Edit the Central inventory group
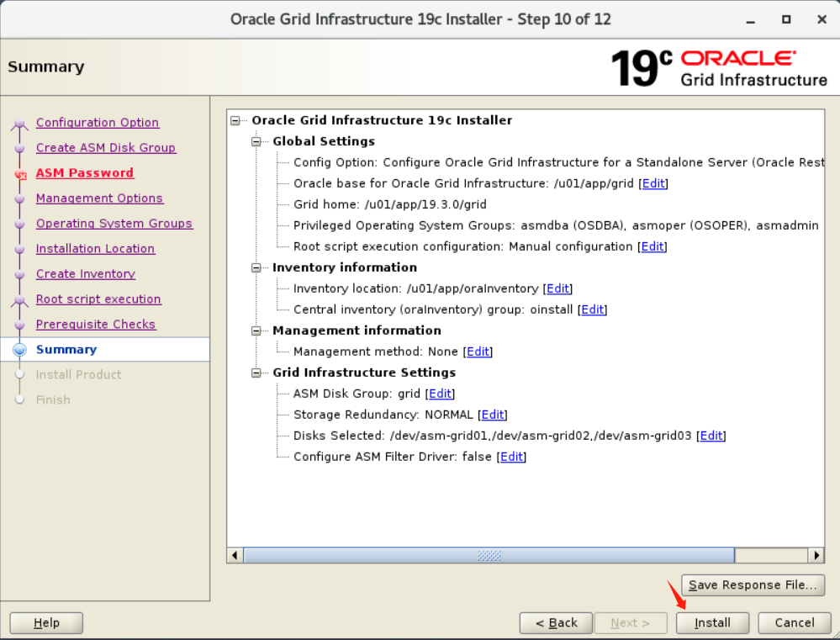 click(592, 309)
